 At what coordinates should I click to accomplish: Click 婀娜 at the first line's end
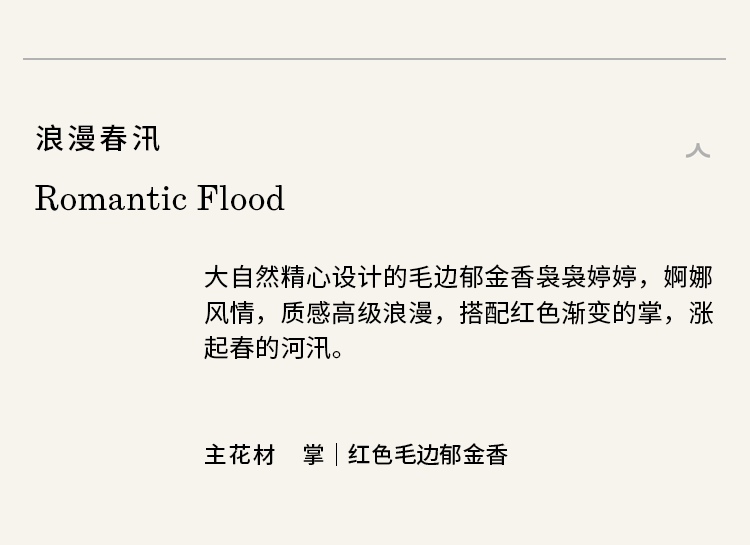tap(688, 276)
